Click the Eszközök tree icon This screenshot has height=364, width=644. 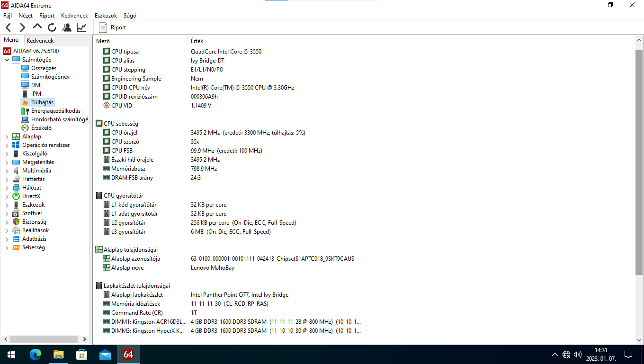pos(16,205)
